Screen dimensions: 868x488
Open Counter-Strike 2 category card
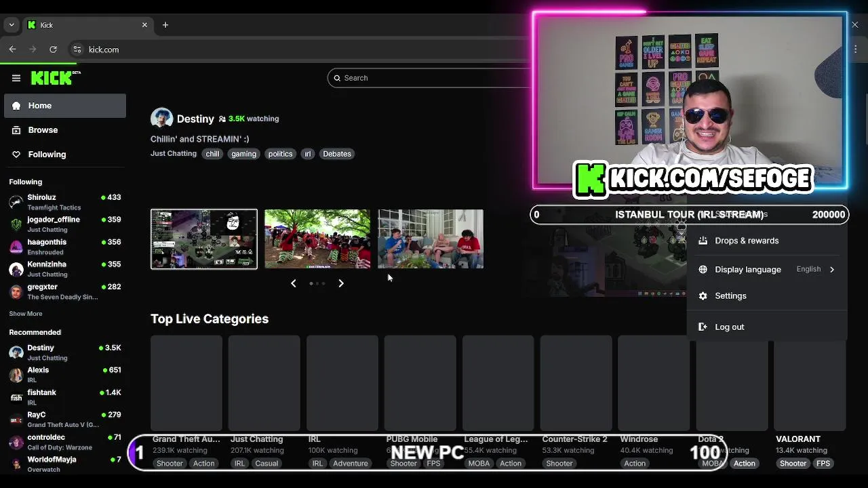click(x=576, y=383)
